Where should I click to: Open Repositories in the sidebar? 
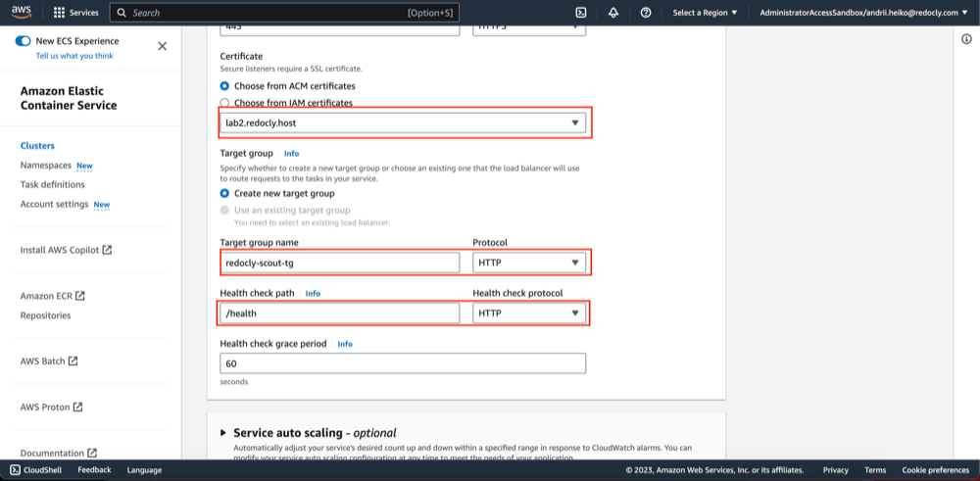(x=46, y=315)
